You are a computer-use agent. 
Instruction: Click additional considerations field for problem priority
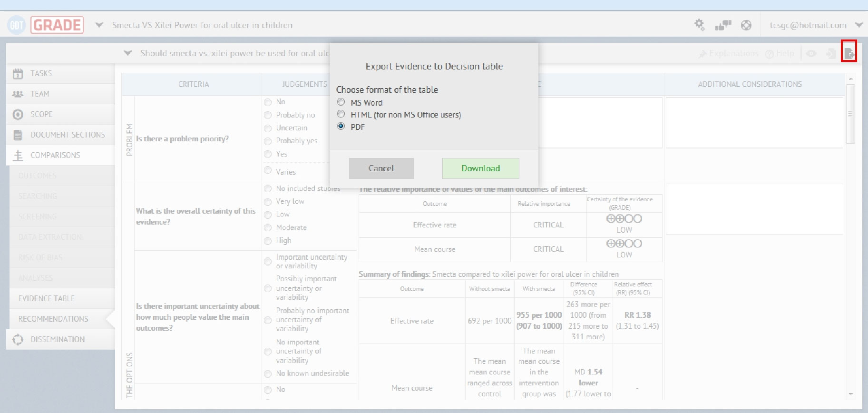(754, 123)
